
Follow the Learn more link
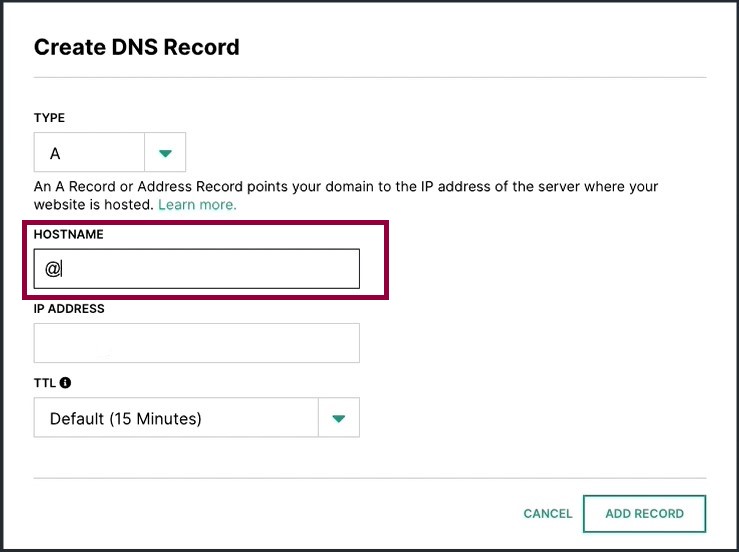(197, 205)
